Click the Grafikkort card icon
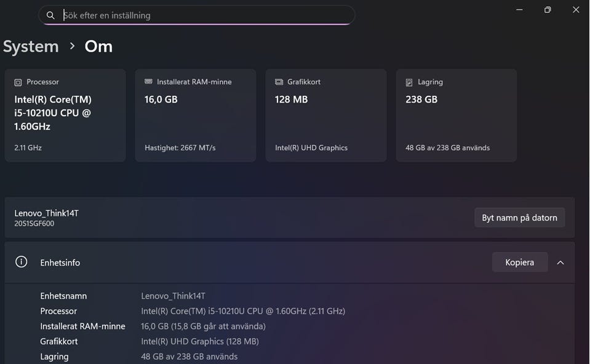Viewport: 590px width, 364px height. [279, 82]
